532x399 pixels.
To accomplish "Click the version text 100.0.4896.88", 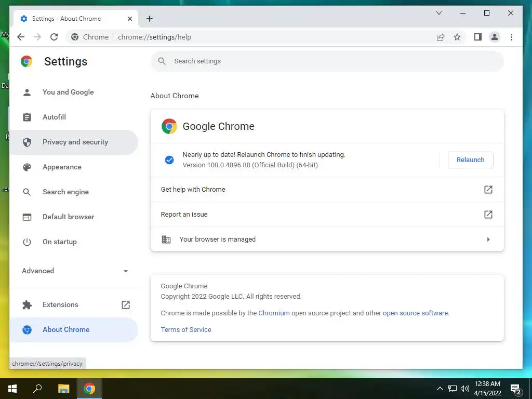I will pos(250,165).
